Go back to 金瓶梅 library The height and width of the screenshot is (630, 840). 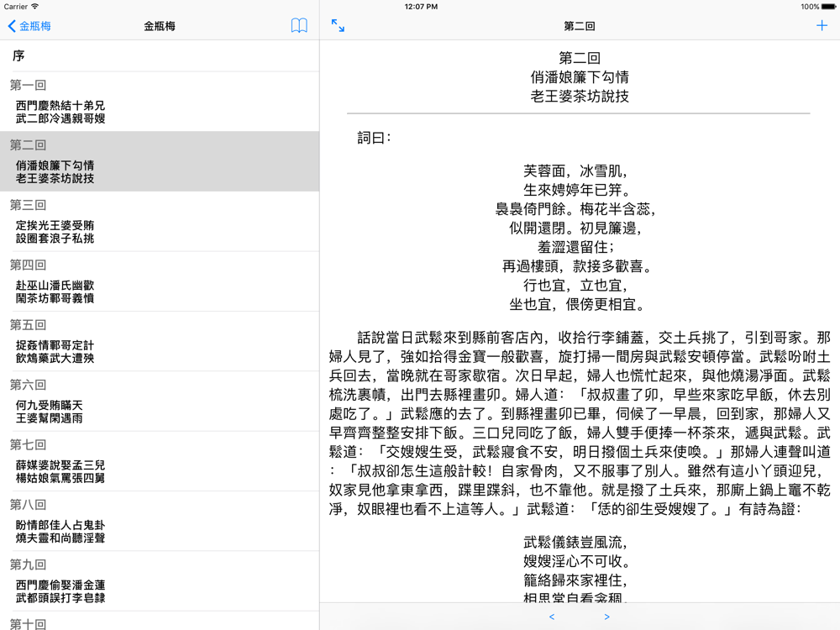tap(29, 26)
